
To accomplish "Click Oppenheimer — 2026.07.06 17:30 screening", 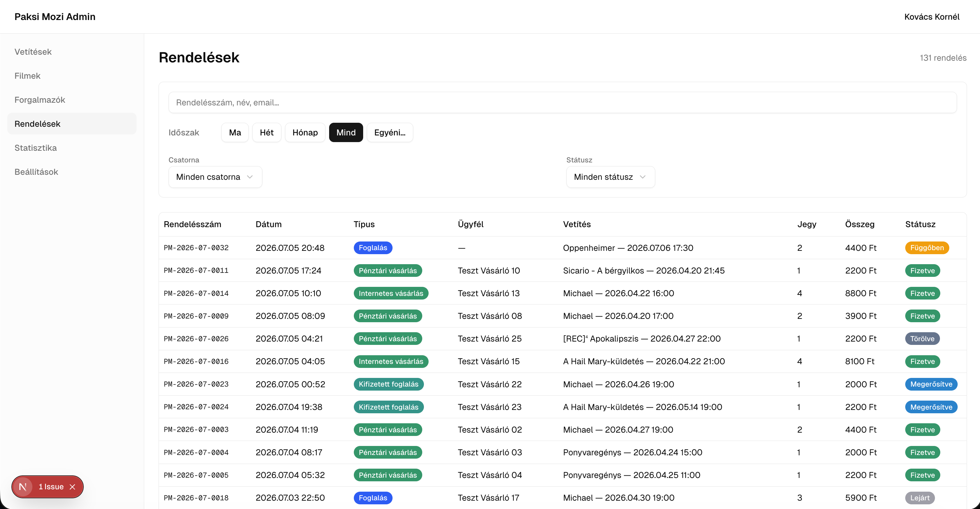I will click(x=628, y=248).
